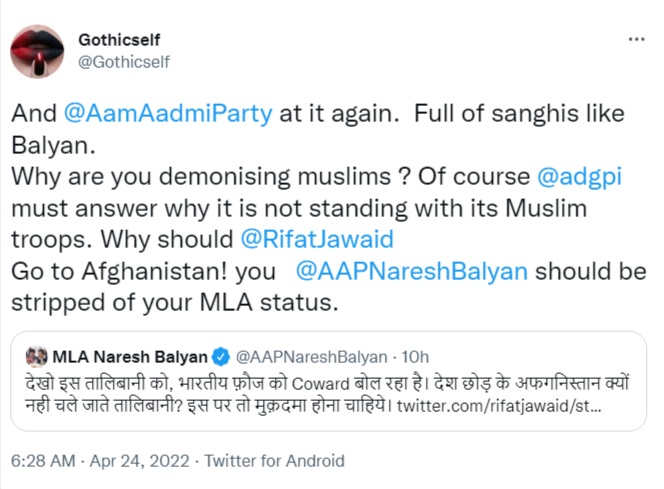Click MLA Naresh Balyan's small avatar
Screen dimensions: 664x489
pyautogui.click(x=36, y=357)
